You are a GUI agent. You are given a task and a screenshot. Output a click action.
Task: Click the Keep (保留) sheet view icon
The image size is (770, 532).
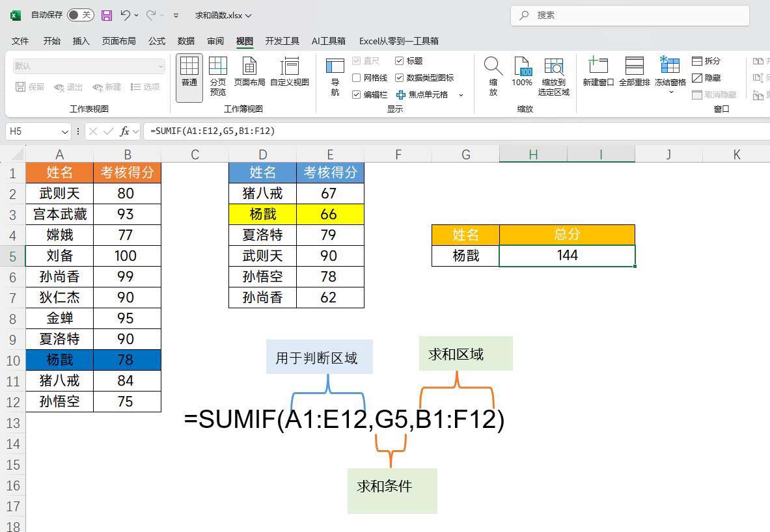20,87
